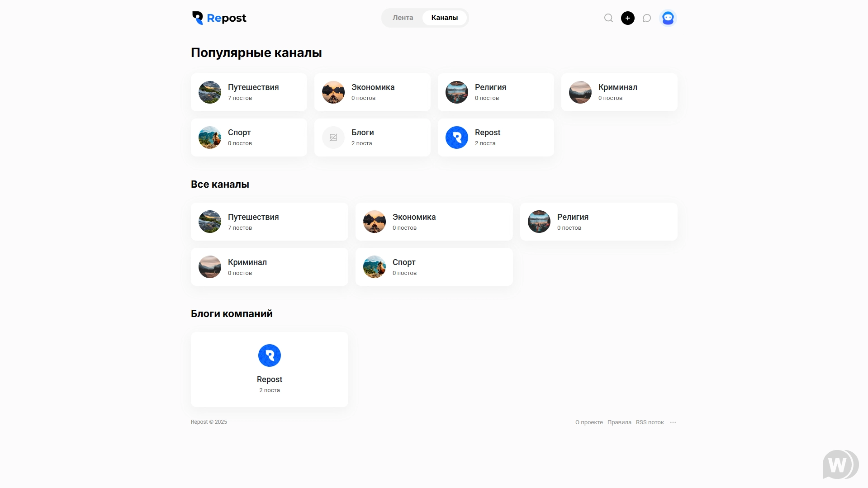
Task: Click Религия thumbnail in popular channels
Action: point(456,92)
